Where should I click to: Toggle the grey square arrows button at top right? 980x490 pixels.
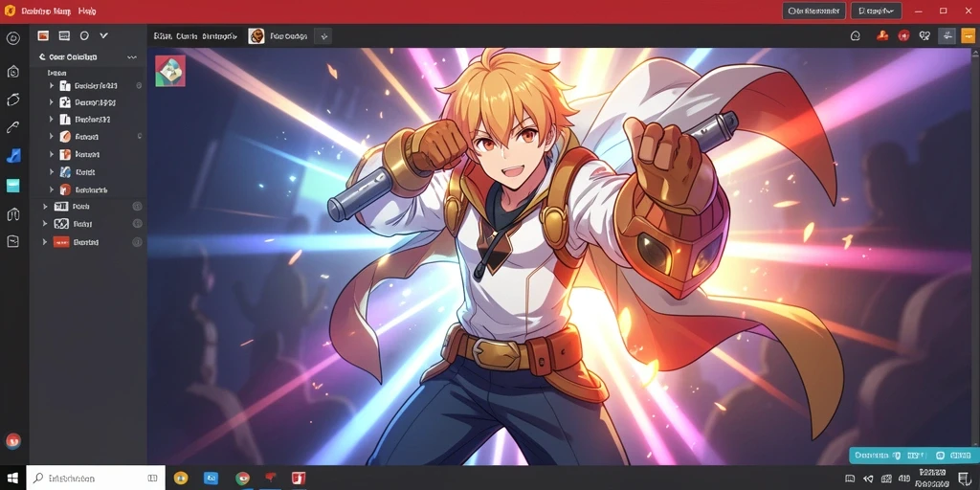pos(947,36)
